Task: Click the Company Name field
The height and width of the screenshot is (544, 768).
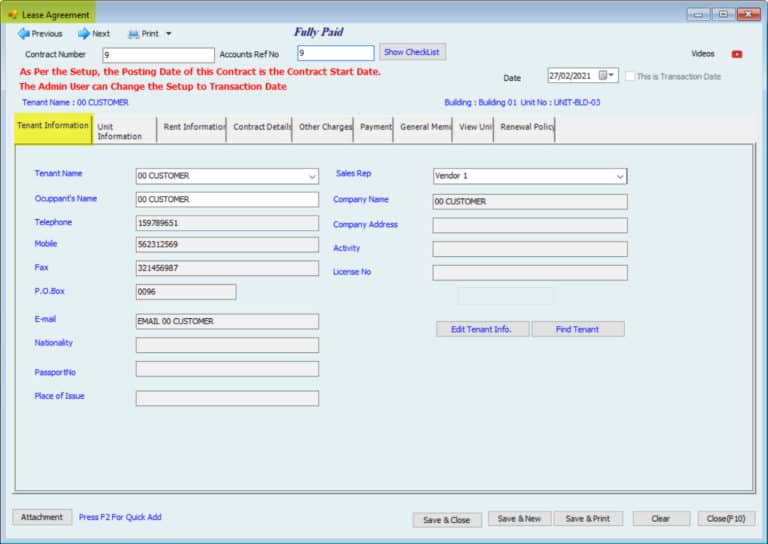Action: click(530, 201)
